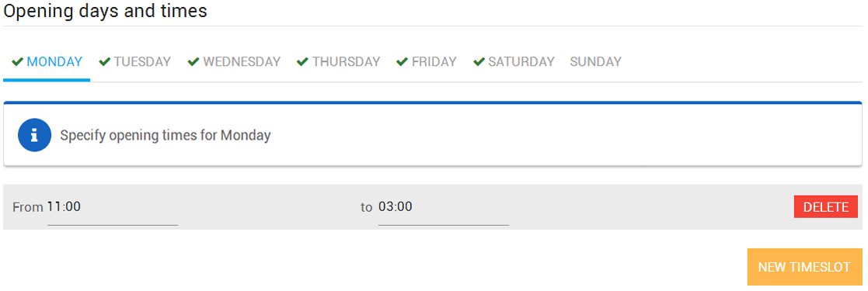868x291 pixels.
Task: Click the Opening days and times heading
Action: click(105, 11)
